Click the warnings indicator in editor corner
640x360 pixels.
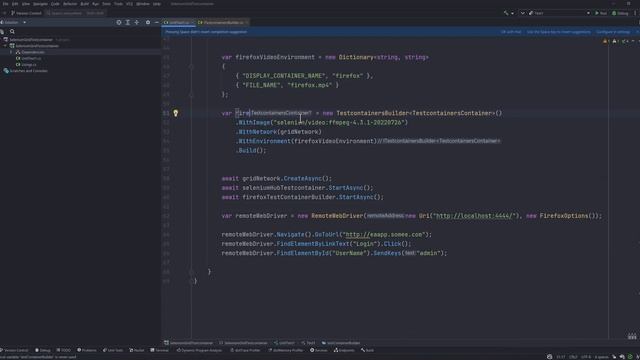coord(606,41)
